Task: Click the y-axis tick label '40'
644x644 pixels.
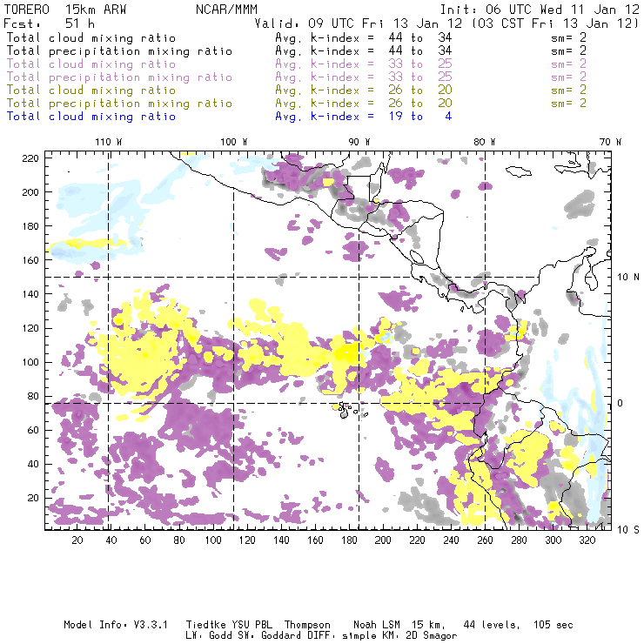Action: [x=33, y=464]
